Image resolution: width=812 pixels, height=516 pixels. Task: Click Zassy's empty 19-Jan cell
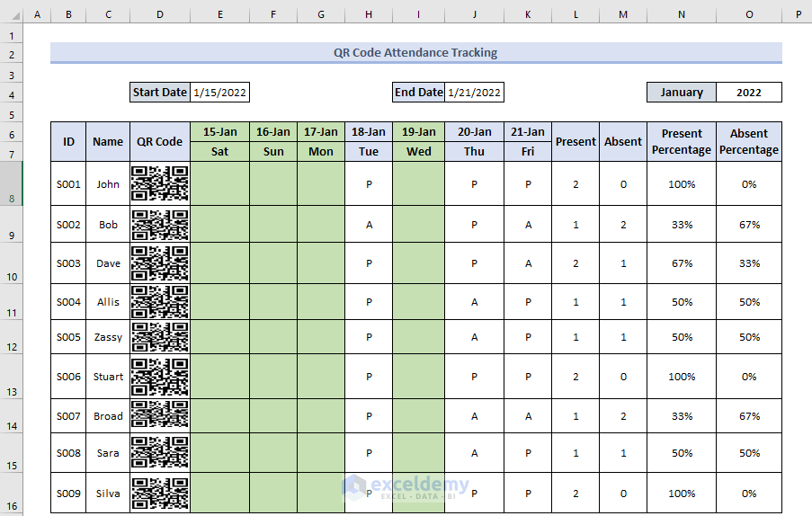pos(418,337)
